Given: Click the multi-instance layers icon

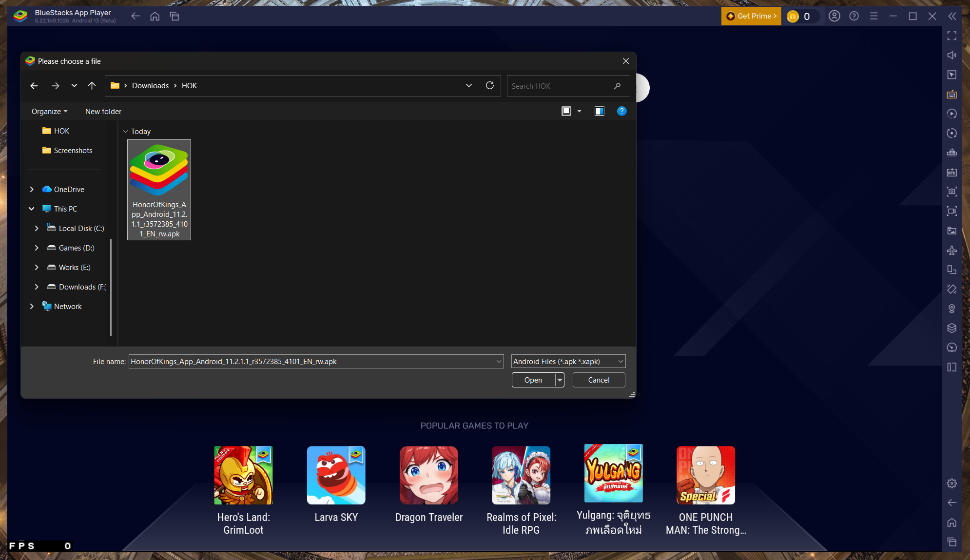Looking at the screenshot, I should click(951, 328).
